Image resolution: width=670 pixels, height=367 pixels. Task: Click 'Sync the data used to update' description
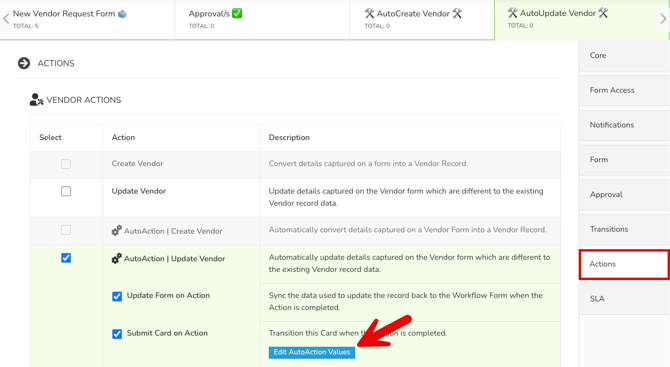tap(406, 301)
